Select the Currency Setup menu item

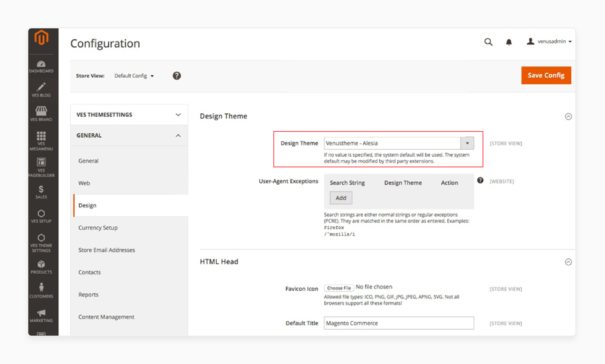98,228
